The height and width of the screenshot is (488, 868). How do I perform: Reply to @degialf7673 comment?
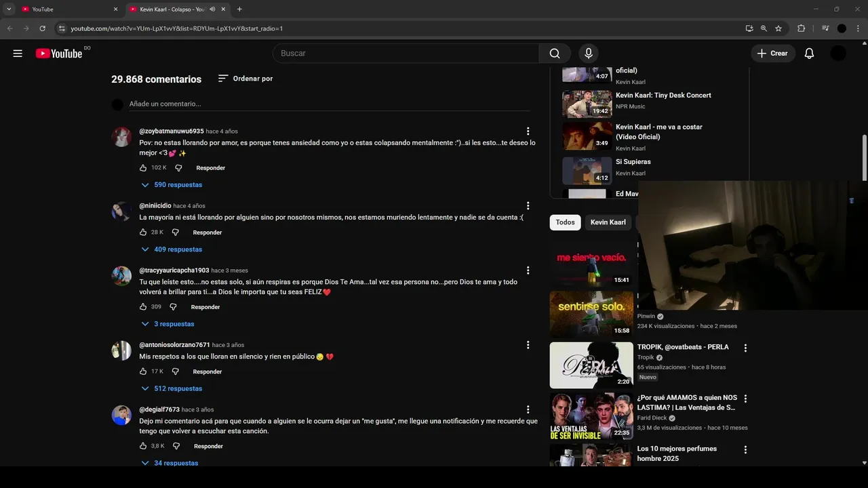point(209,446)
